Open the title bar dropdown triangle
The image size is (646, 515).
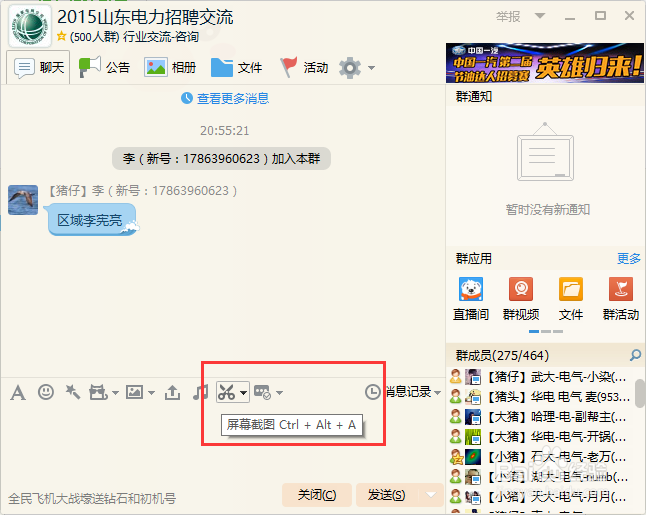(x=540, y=16)
